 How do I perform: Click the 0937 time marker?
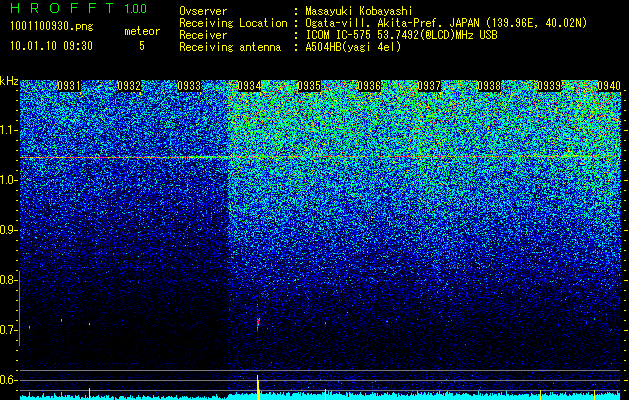pyautogui.click(x=429, y=86)
